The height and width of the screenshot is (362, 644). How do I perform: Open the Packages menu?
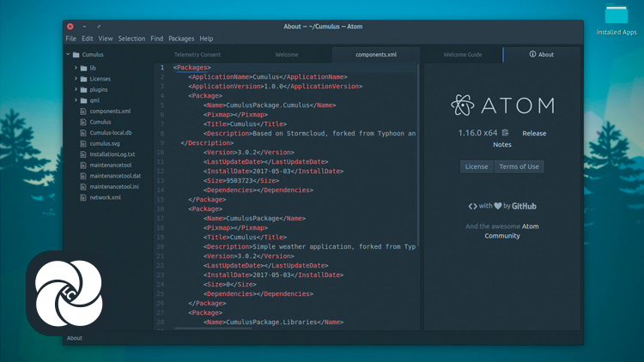point(181,39)
